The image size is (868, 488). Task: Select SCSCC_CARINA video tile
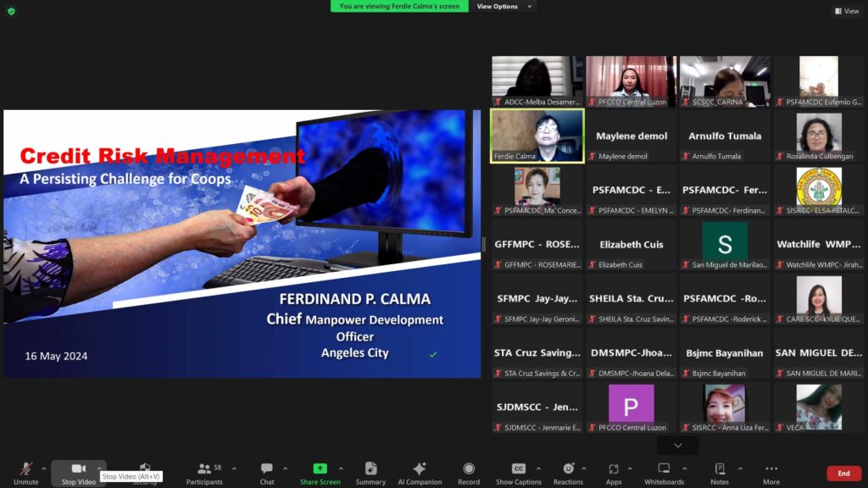[725, 81]
